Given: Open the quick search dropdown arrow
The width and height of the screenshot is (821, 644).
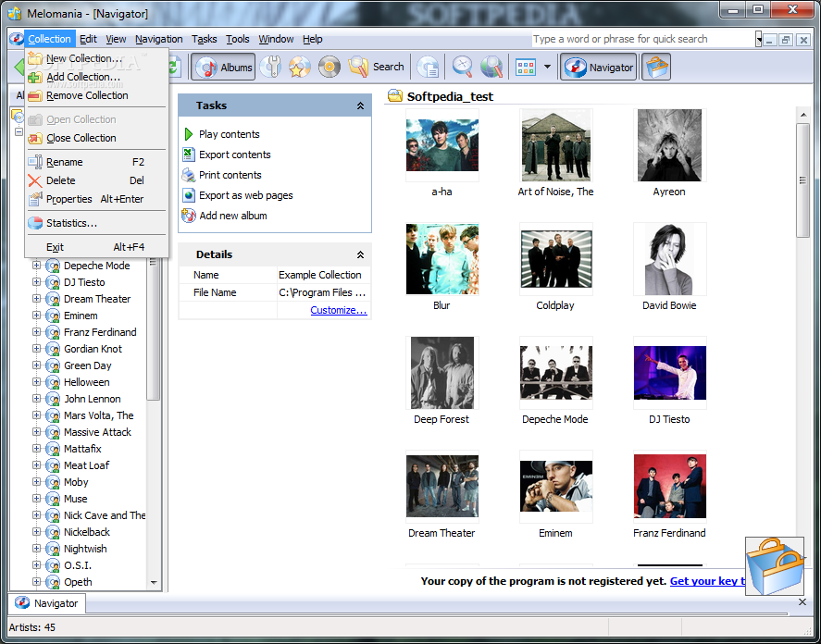Looking at the screenshot, I should tap(759, 39).
